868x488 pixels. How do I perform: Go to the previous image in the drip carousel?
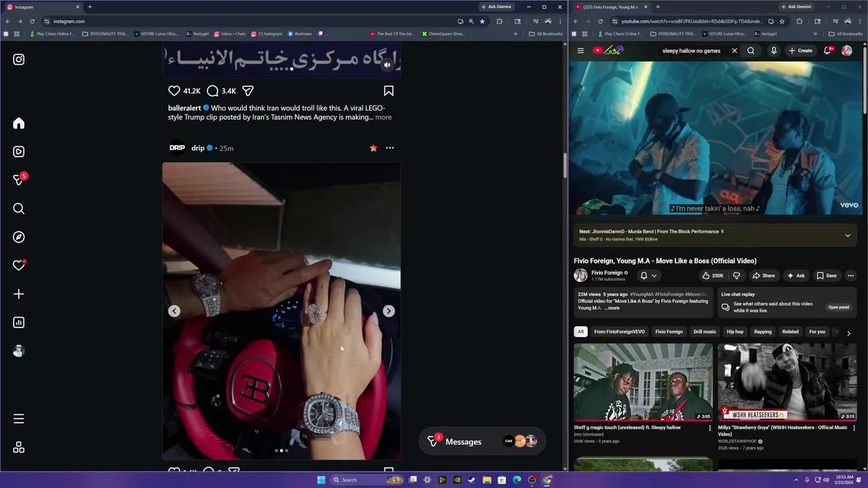(x=174, y=311)
